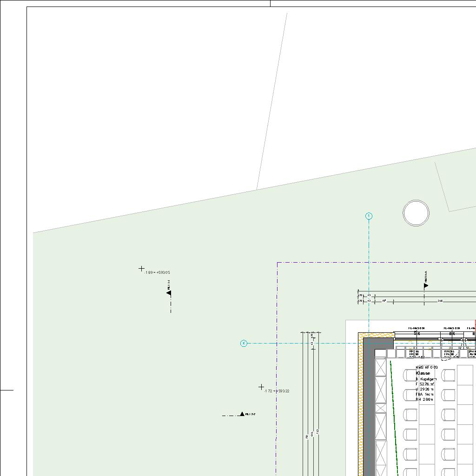The height and width of the screenshot is (476, 476).
Task: Click the room name label Klasse
Action: (423, 373)
